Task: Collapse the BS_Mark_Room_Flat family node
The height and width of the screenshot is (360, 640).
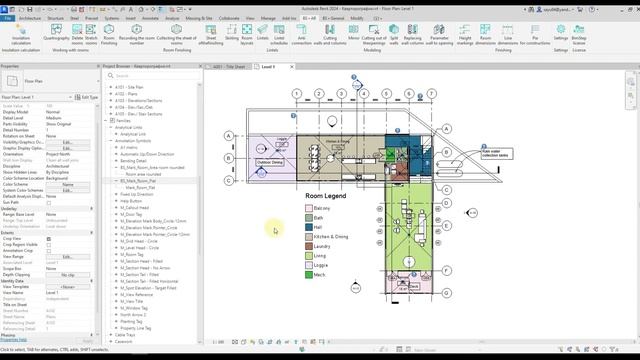Action: [x=116, y=180]
